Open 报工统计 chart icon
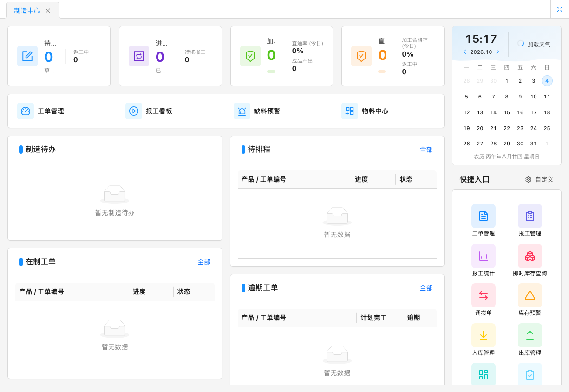Viewport: 569px width, 392px height. [484, 256]
